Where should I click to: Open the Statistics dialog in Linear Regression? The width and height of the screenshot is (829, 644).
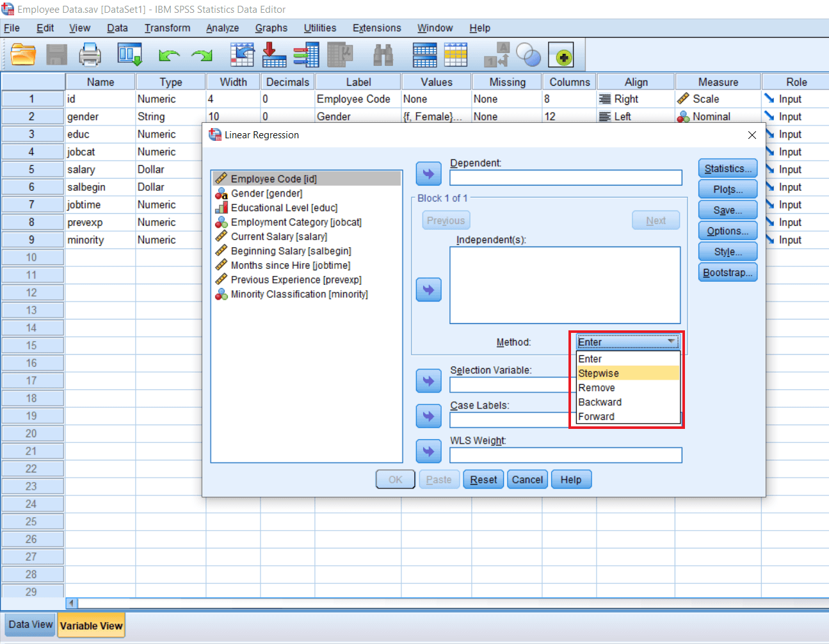point(727,168)
